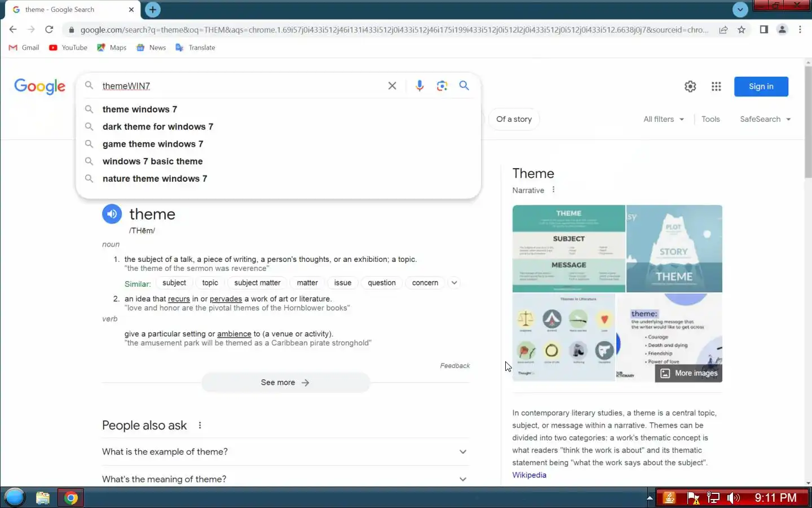Open the Theme/Subject/Message image thumbnail

pyautogui.click(x=568, y=248)
